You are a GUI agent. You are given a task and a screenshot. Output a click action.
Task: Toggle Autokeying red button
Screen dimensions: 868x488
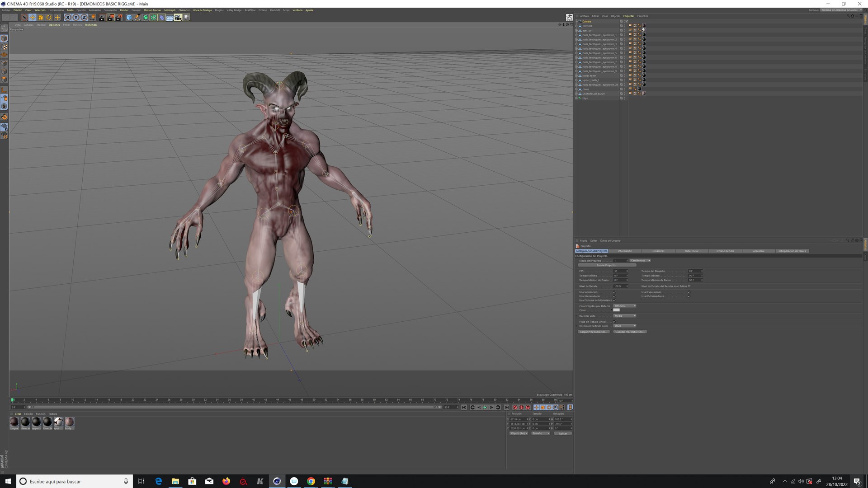(x=521, y=408)
